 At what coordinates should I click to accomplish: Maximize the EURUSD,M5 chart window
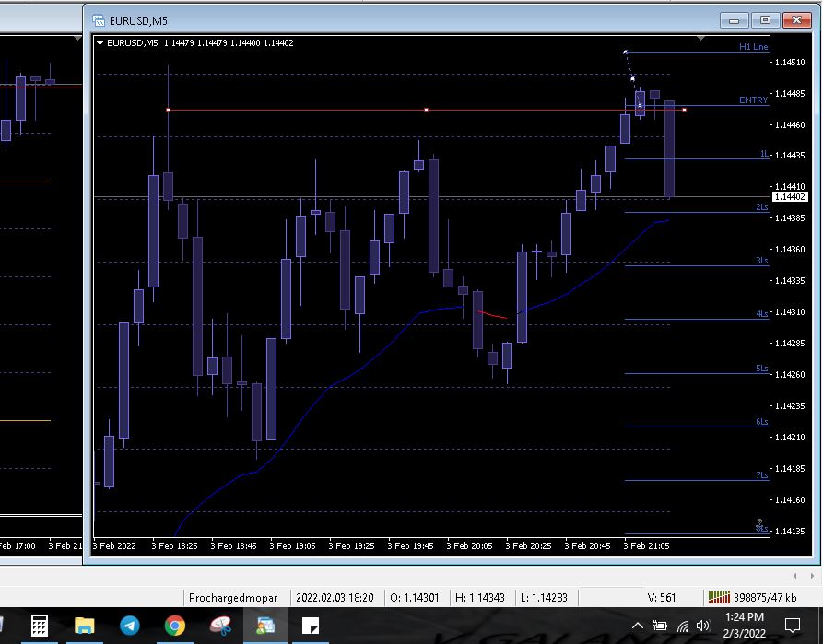[x=765, y=20]
